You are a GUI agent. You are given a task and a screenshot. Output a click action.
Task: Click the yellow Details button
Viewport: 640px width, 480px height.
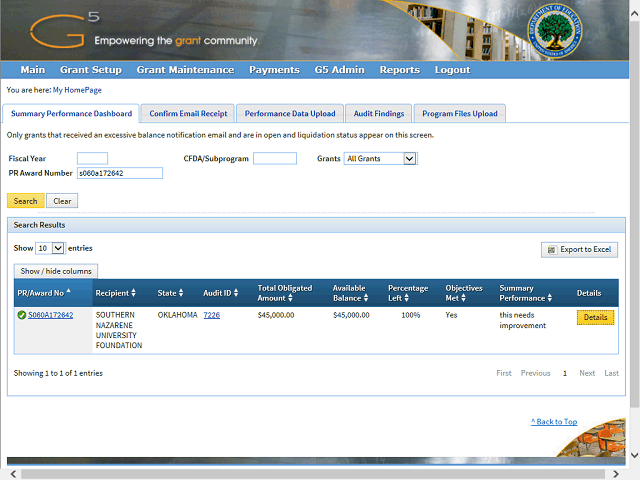coord(595,317)
